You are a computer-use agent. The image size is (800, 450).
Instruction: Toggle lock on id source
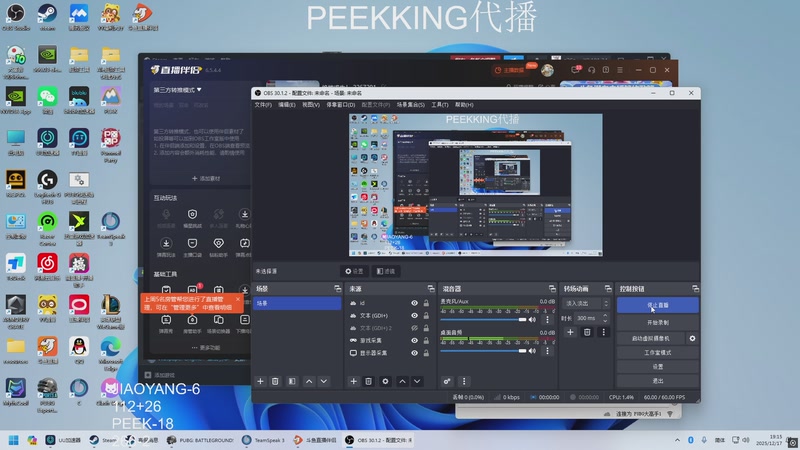[x=426, y=303]
